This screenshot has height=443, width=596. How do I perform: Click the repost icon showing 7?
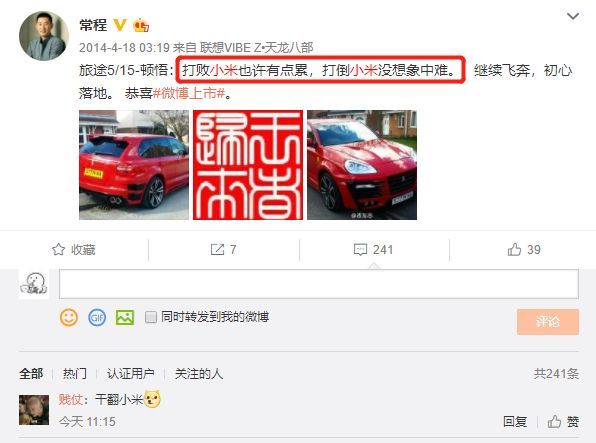[x=217, y=249]
